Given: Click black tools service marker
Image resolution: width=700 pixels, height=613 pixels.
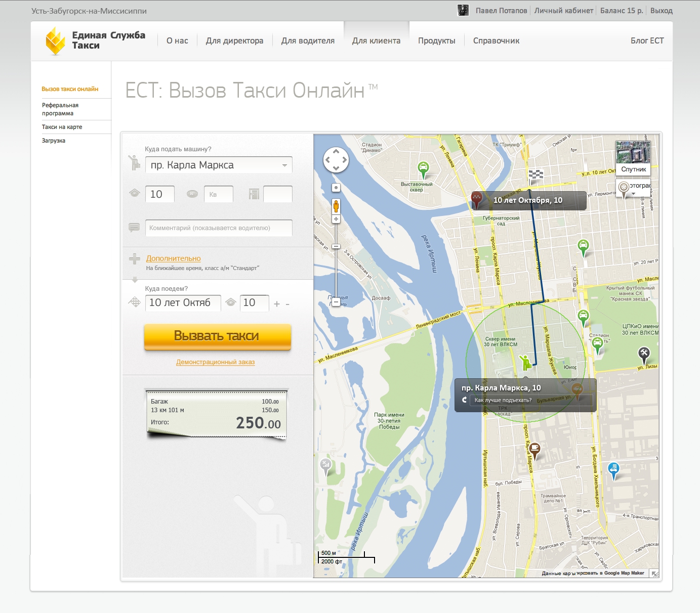Looking at the screenshot, I should [x=643, y=355].
